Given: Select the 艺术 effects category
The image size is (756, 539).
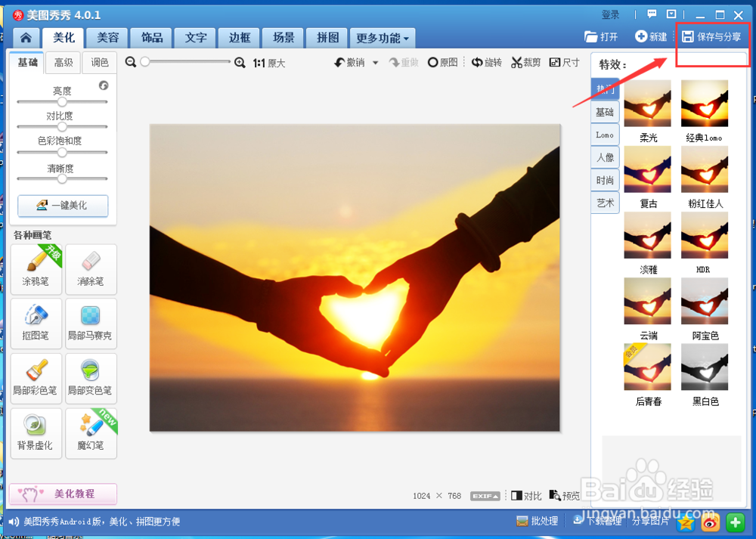Looking at the screenshot, I should coord(605,203).
